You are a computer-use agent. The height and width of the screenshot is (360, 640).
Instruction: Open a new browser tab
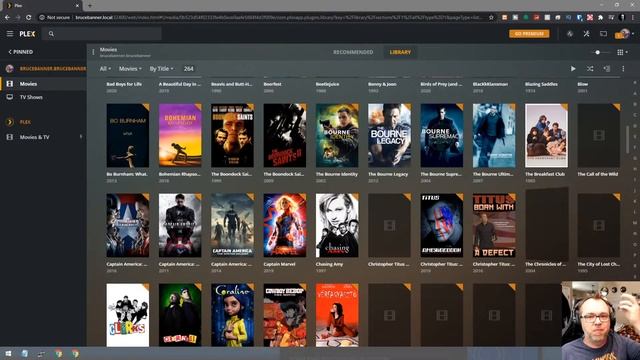coord(90,6)
